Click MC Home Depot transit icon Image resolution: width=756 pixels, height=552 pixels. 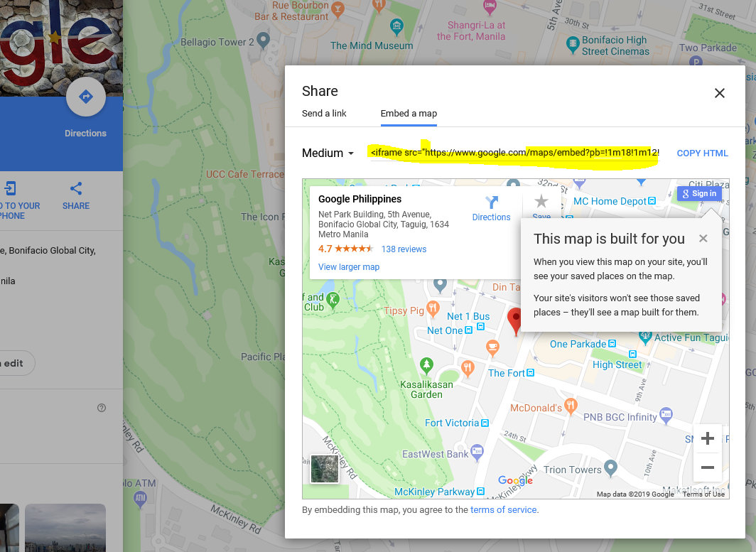click(x=652, y=200)
